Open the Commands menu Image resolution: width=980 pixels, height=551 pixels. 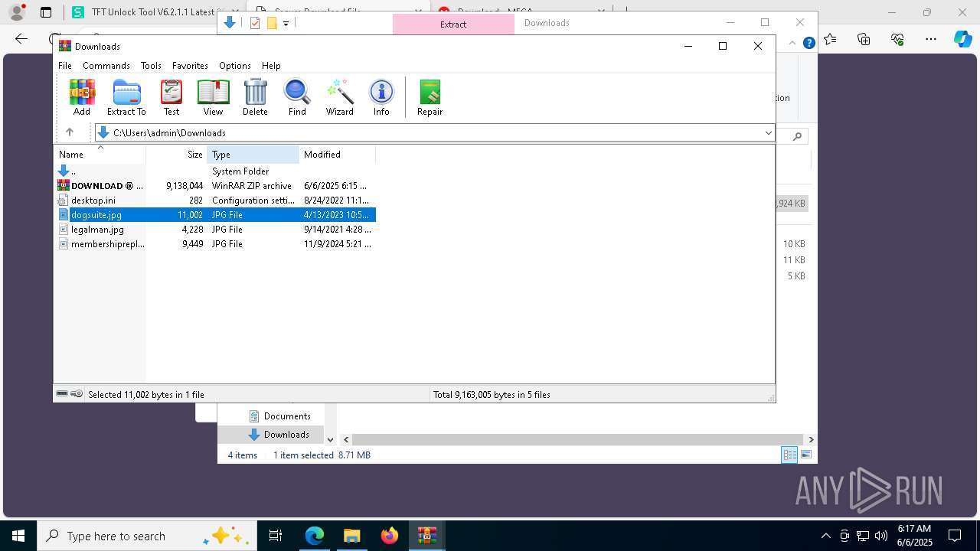pos(106,66)
